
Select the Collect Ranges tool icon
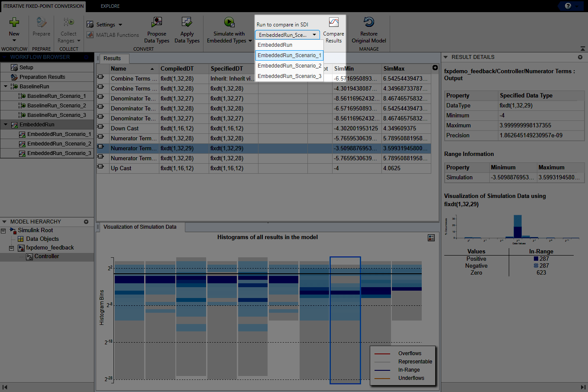click(x=68, y=22)
